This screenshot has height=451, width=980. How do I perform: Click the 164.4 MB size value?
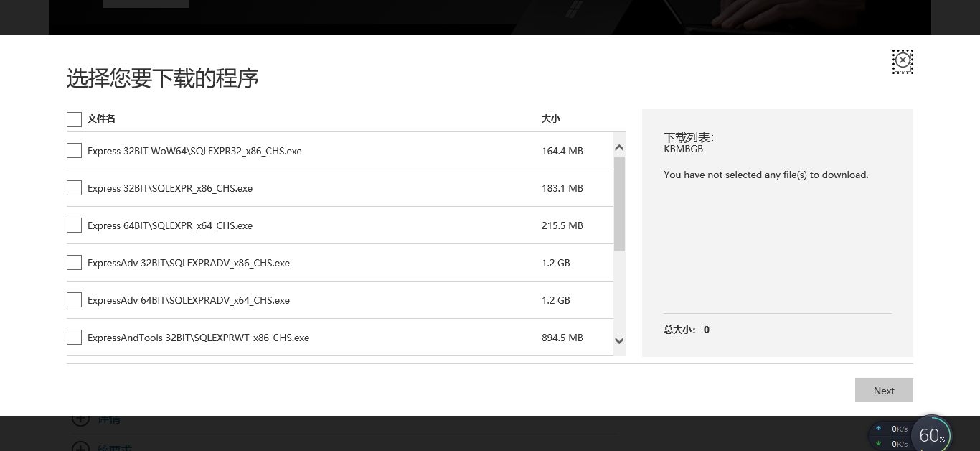[562, 151]
